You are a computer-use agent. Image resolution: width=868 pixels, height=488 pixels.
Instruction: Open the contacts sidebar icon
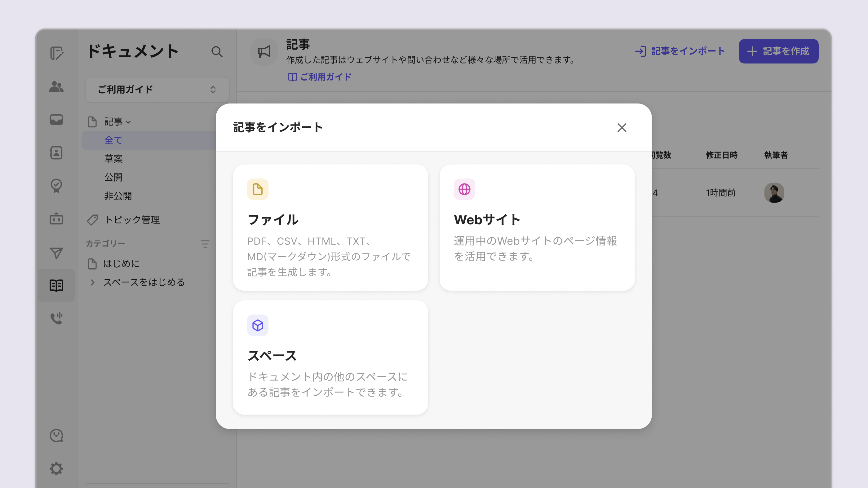click(x=56, y=152)
